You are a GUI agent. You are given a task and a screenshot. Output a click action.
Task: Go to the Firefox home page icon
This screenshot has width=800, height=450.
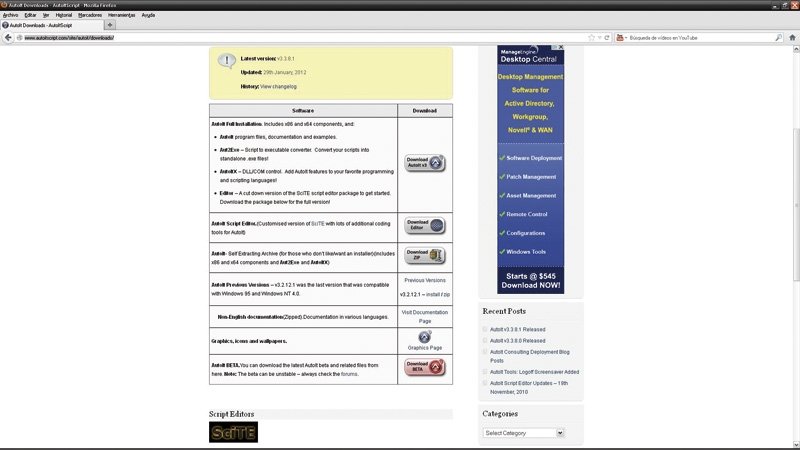point(792,38)
